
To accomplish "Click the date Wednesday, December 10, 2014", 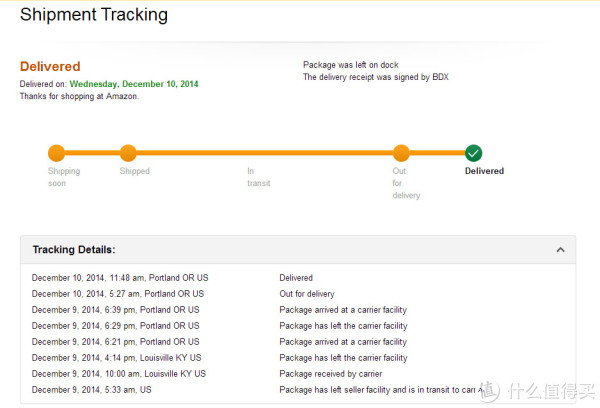I will coord(134,84).
